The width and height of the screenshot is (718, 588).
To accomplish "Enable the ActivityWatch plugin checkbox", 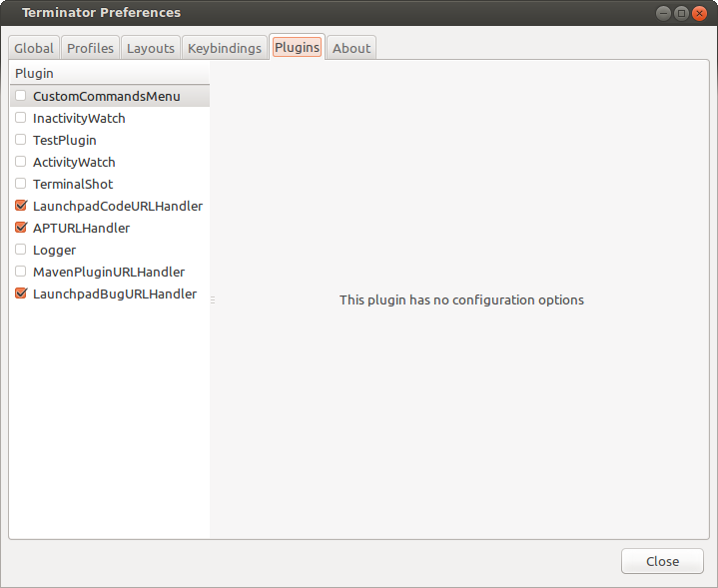I will 21,162.
